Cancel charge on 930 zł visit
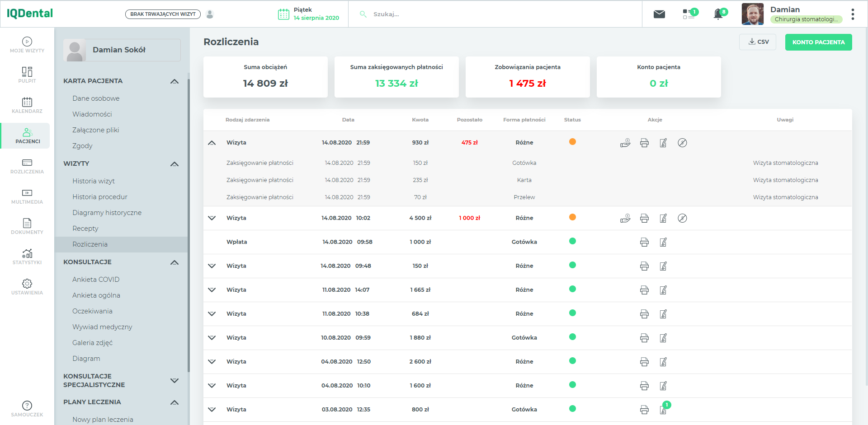Screen dimensions: 868x425 click(682, 143)
